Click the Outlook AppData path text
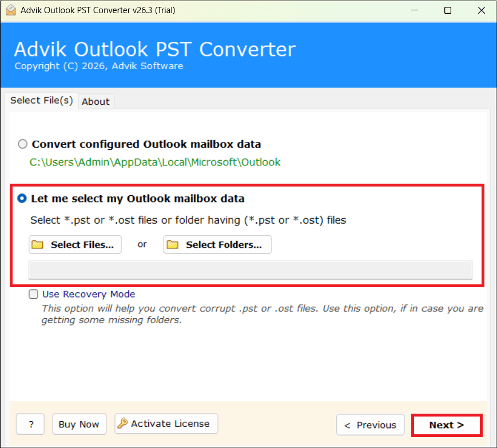Image resolution: width=497 pixels, height=448 pixels. (x=155, y=162)
